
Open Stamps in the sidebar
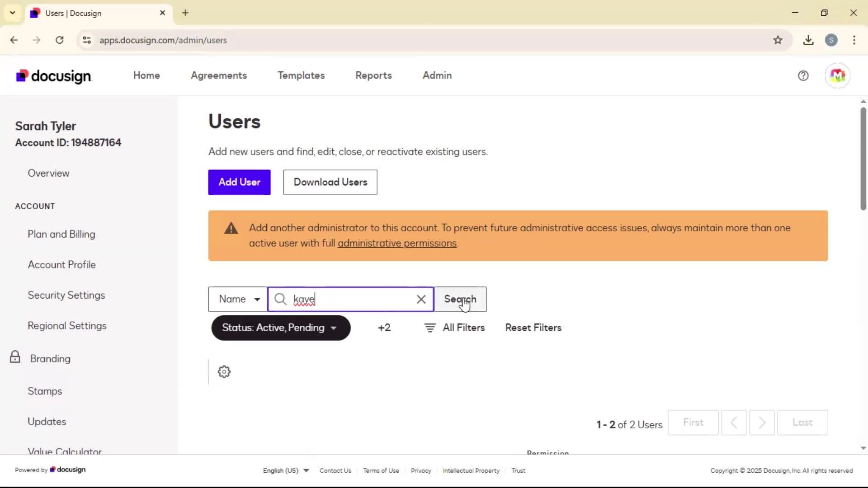pyautogui.click(x=45, y=391)
